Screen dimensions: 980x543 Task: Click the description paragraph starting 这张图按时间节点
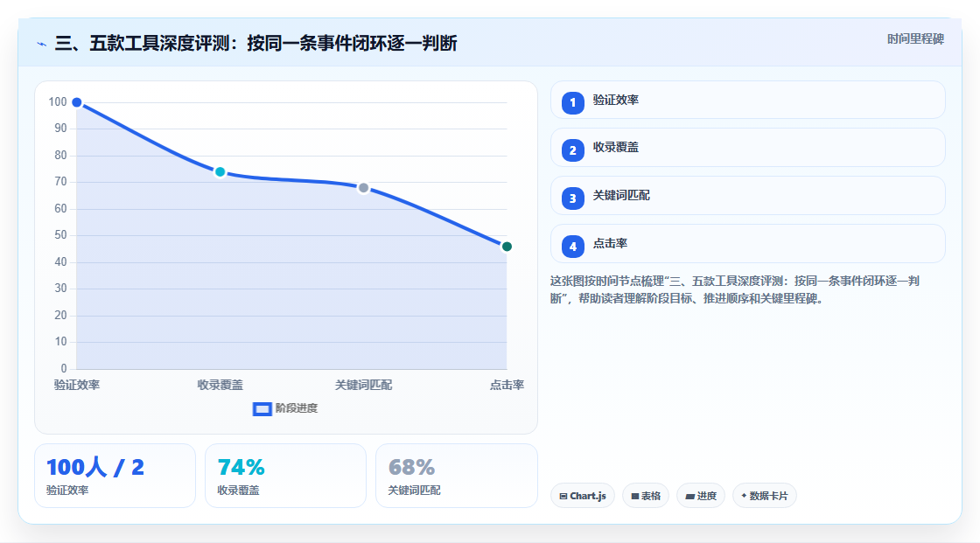pyautogui.click(x=735, y=289)
